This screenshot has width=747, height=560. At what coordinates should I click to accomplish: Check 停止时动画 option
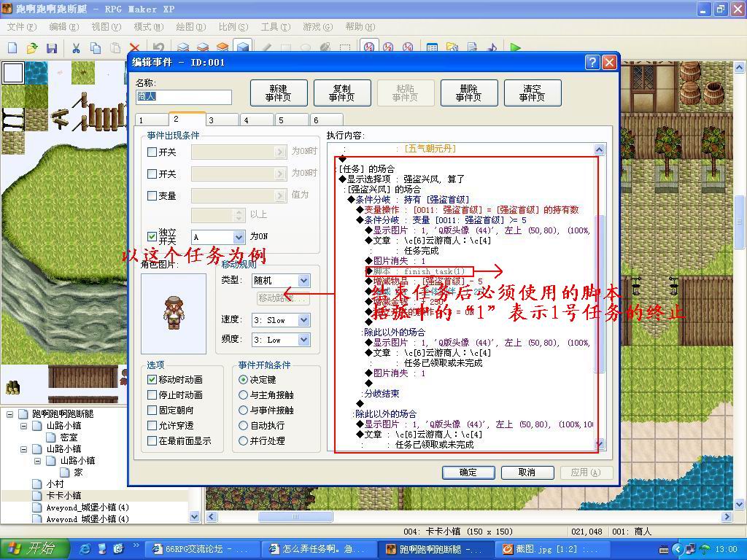pyautogui.click(x=152, y=394)
